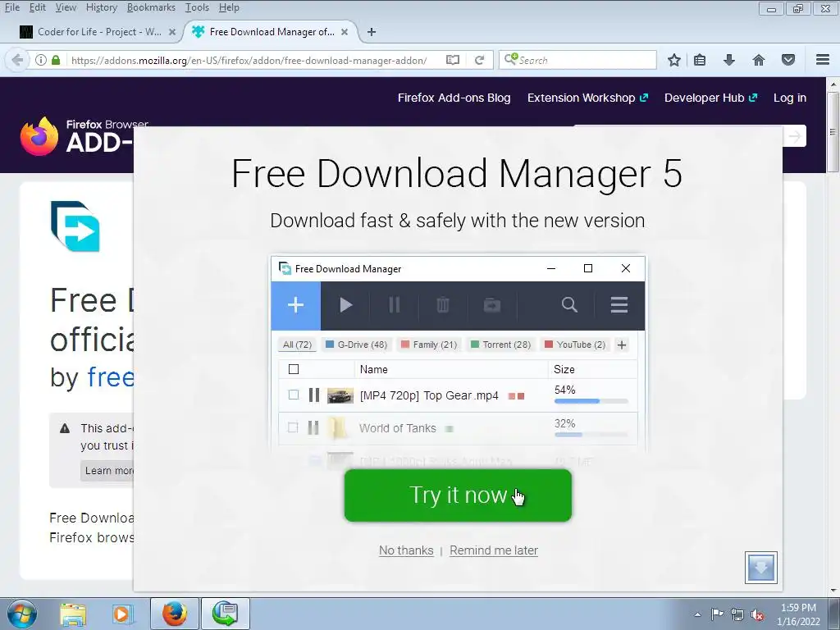Click the scrollbar down arrow
The image size is (840, 630).
pyautogui.click(x=833, y=590)
